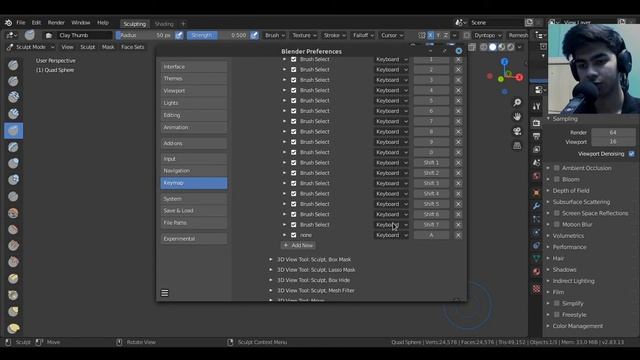Open Add-ons preferences section
This screenshot has width=640, height=360.
pyautogui.click(x=194, y=143)
